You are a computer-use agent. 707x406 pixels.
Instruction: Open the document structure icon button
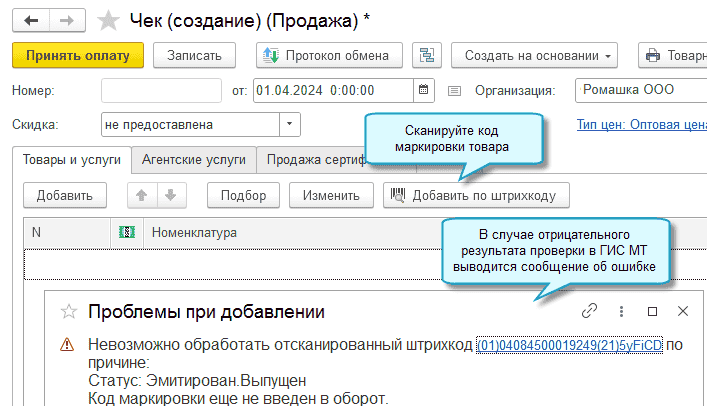click(427, 55)
